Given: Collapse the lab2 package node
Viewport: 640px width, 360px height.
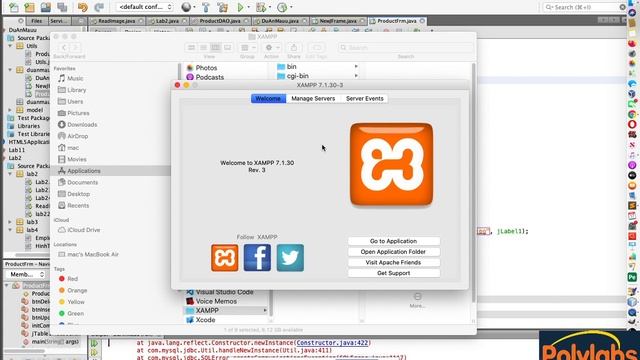Looking at the screenshot, I should point(10,174).
